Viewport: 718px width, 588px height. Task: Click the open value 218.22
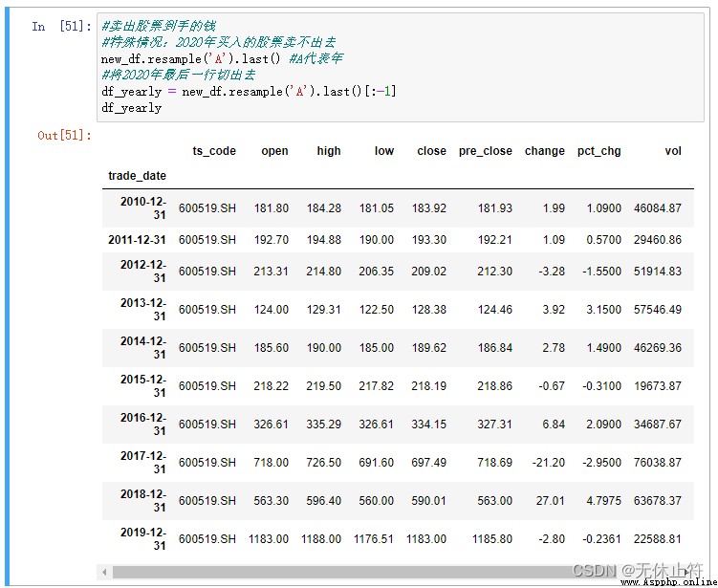pos(272,386)
